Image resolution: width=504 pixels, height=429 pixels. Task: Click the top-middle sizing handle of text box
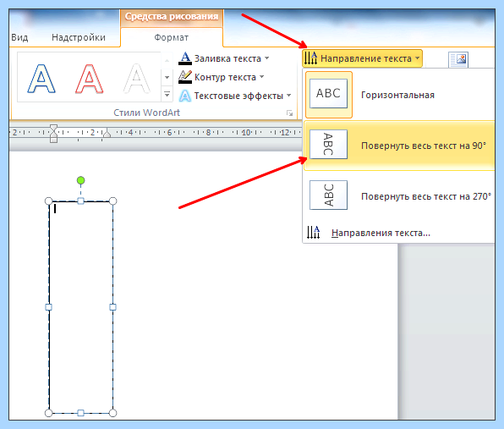pos(80,201)
